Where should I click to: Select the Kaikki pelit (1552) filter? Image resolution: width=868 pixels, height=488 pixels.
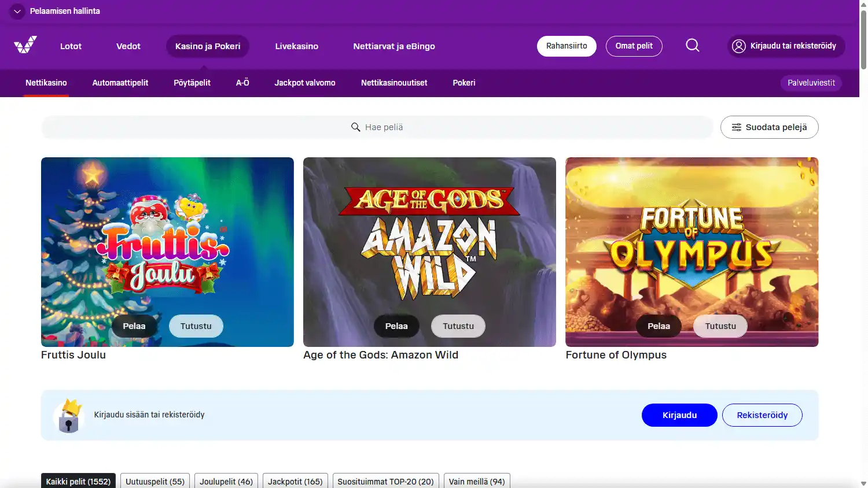click(x=78, y=481)
